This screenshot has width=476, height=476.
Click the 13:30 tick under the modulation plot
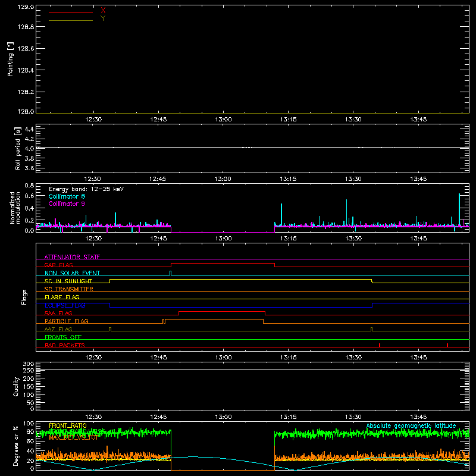click(x=353, y=239)
